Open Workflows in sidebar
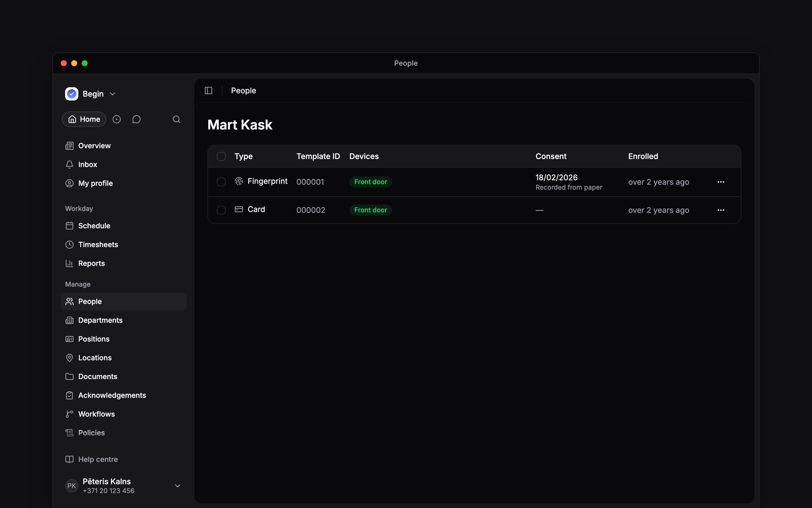 tap(124, 414)
